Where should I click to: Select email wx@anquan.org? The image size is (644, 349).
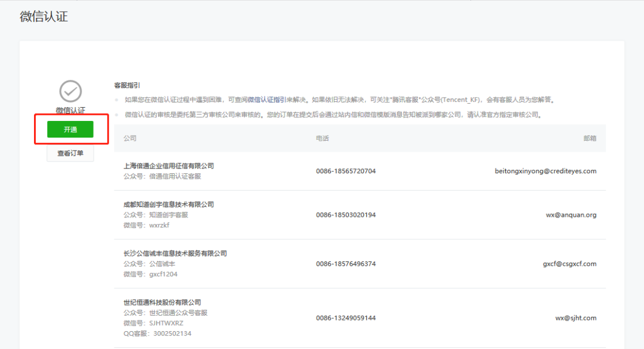coord(571,215)
